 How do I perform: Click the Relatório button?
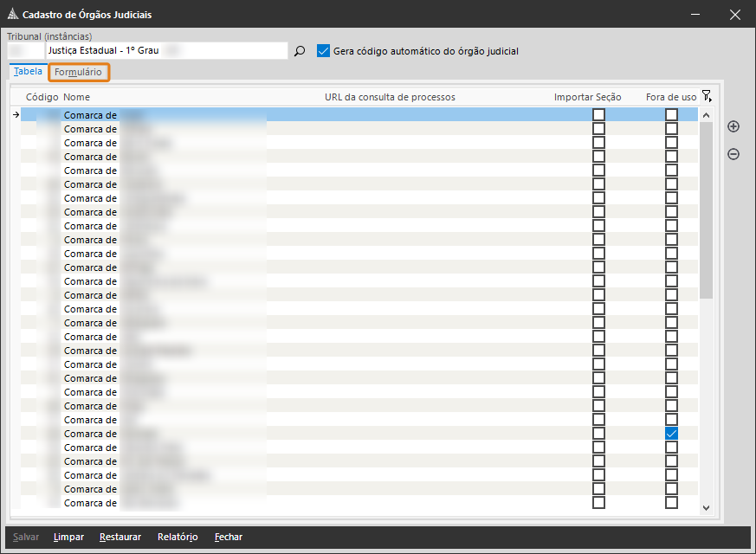[178, 537]
